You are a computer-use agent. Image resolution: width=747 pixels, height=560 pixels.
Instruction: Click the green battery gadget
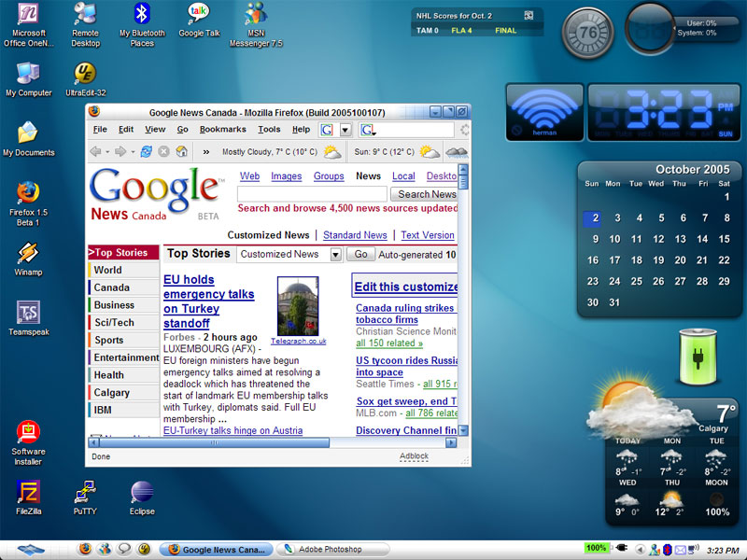pos(698,356)
